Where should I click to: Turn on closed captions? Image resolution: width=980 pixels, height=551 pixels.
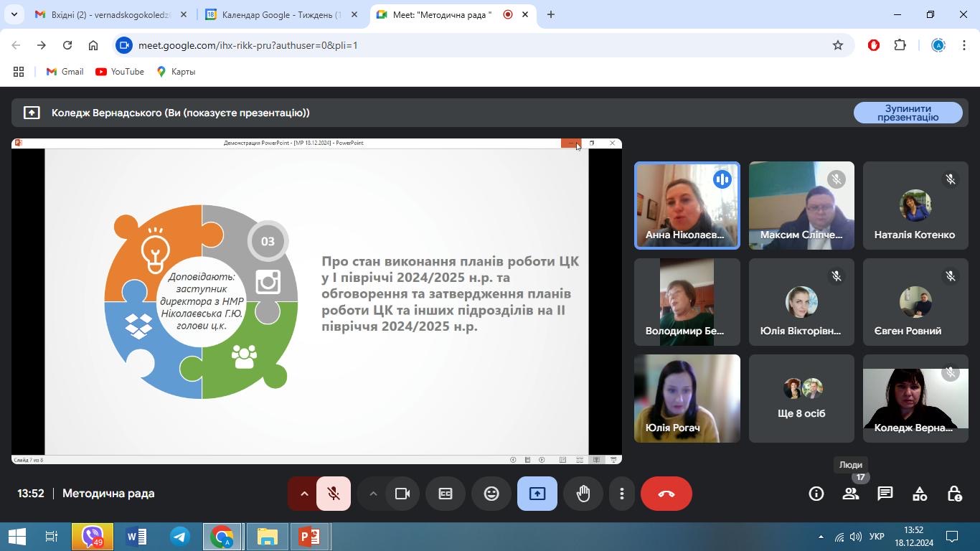pos(446,494)
